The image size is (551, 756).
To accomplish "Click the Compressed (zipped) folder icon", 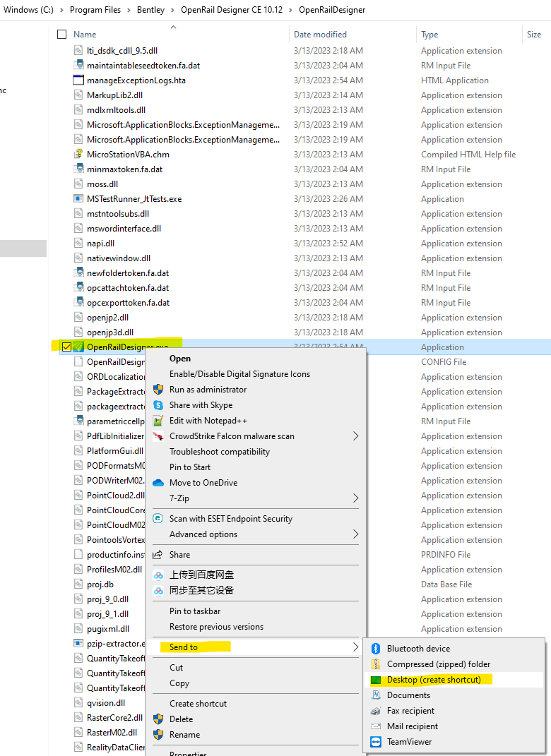I will tap(376, 664).
